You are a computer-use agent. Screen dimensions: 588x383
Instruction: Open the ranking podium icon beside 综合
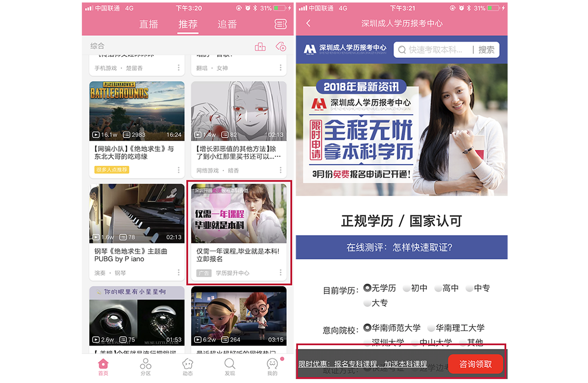pos(260,46)
